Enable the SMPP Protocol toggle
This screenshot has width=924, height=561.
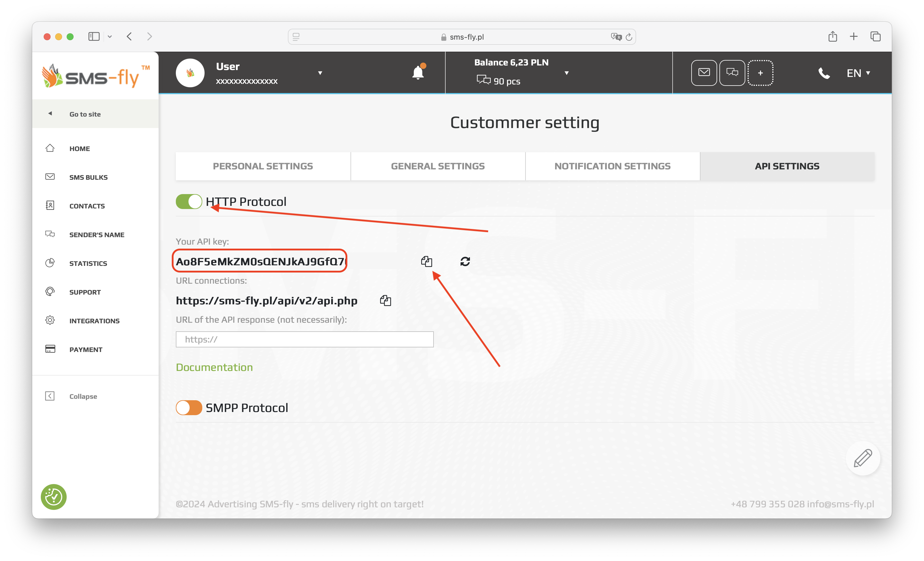[x=189, y=408]
